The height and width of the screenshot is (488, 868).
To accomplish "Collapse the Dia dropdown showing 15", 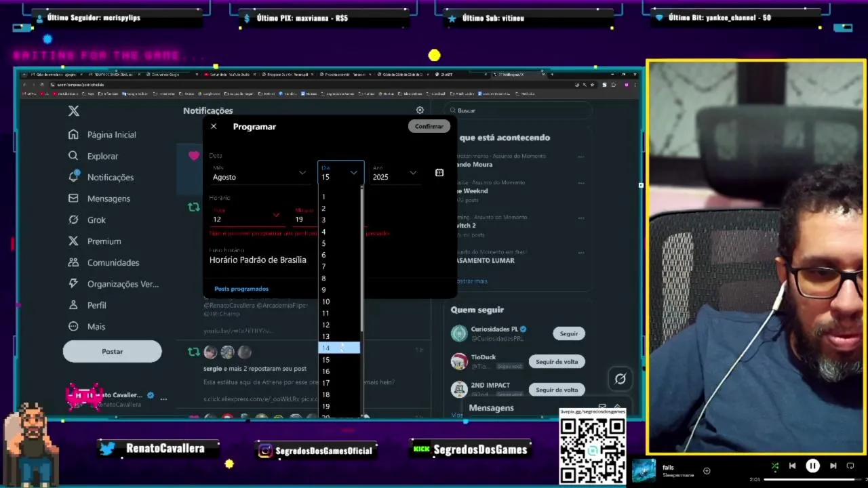I will coord(340,173).
